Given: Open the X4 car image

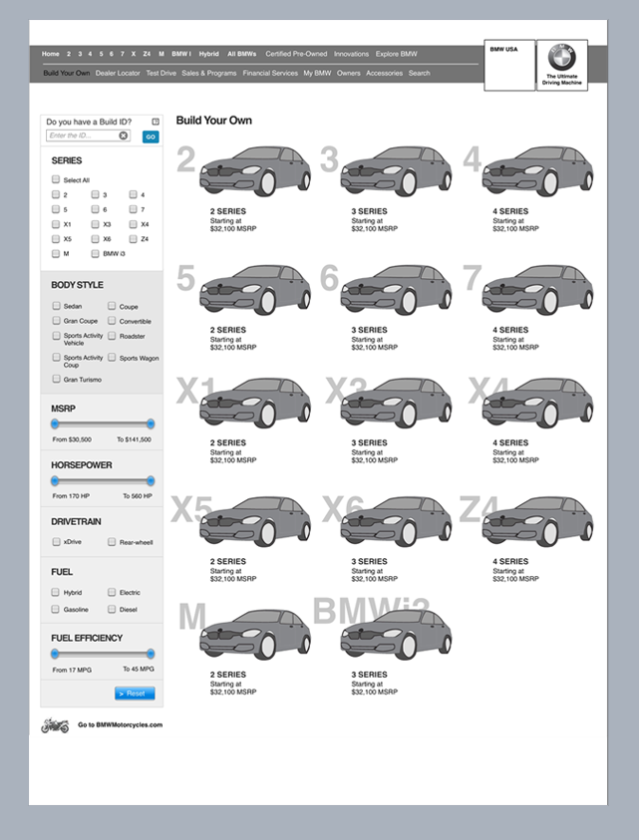Looking at the screenshot, I should (537, 403).
